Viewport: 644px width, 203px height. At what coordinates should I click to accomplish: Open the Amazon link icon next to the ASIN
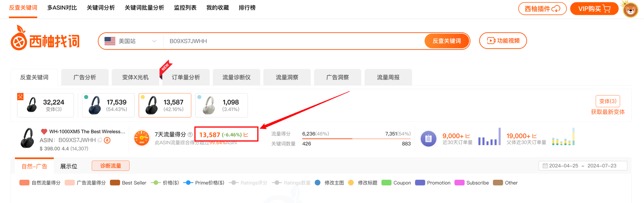click(107, 140)
